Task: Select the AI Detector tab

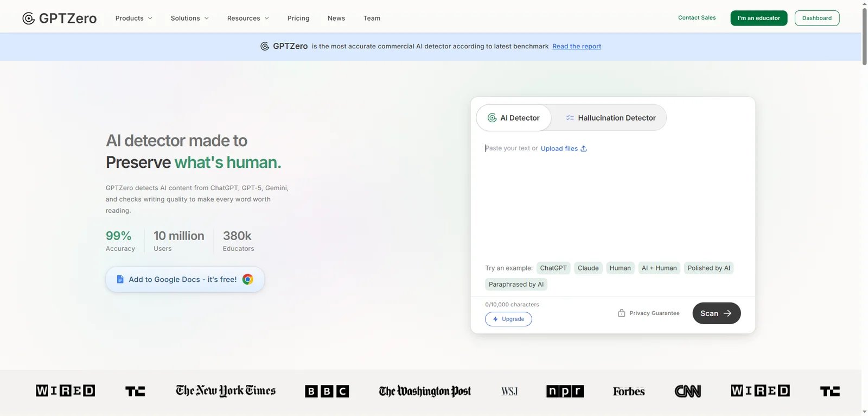Action: point(514,118)
